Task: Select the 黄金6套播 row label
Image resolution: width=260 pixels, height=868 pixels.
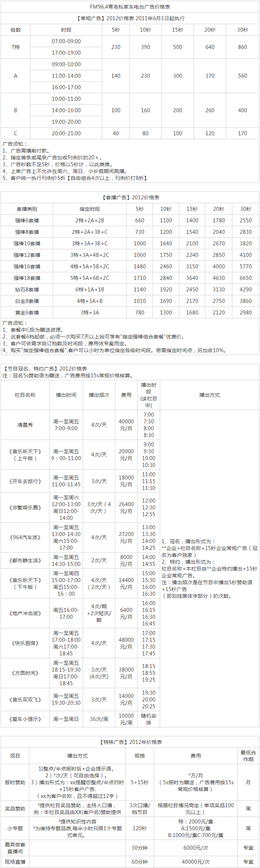Action: click(x=27, y=313)
